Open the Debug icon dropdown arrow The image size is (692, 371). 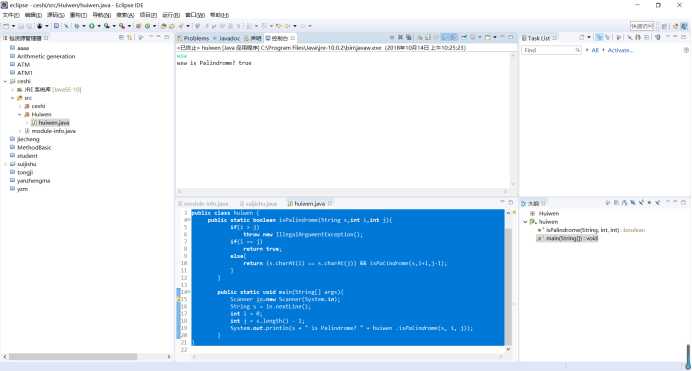point(84,26)
